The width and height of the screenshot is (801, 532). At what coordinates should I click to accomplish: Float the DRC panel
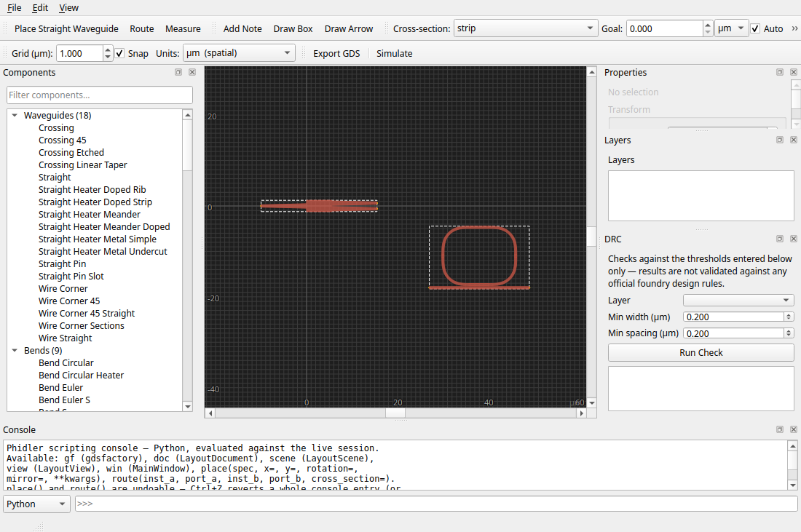coord(780,239)
